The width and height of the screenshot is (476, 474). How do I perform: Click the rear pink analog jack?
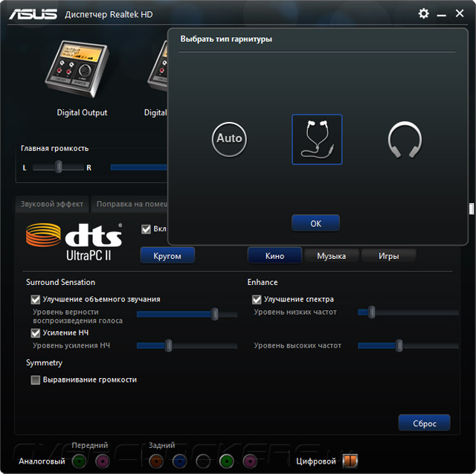tap(250, 461)
